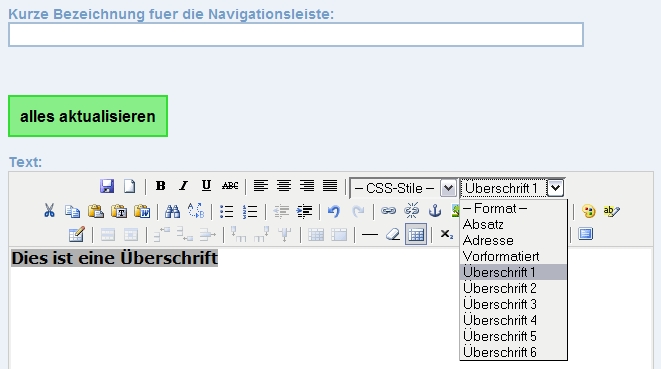Click the insert table pencil icon
This screenshot has height=369, width=661.
[x=76, y=234]
